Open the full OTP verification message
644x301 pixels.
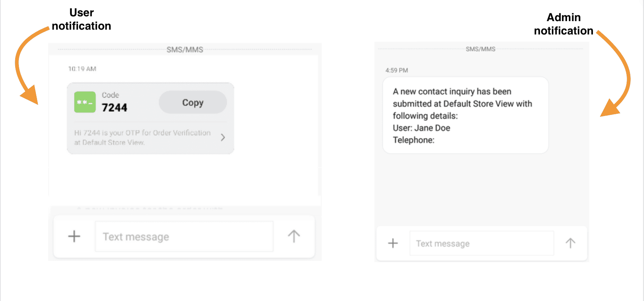point(142,137)
